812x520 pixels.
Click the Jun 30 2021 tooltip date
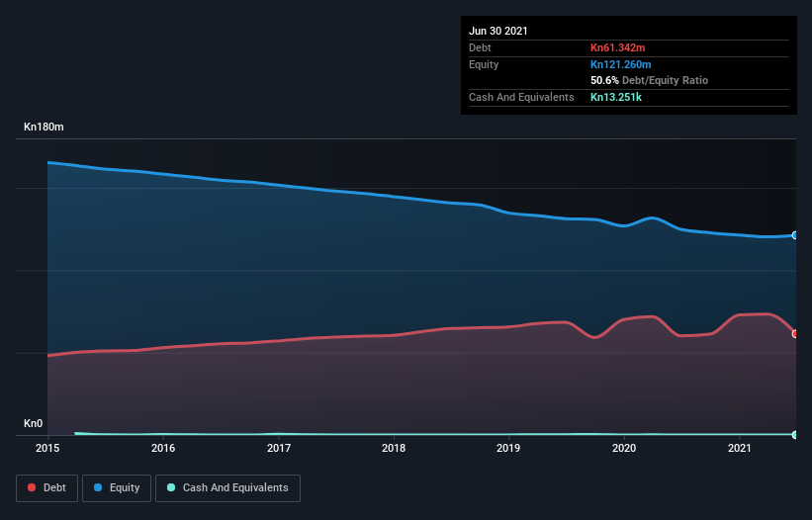[498, 31]
